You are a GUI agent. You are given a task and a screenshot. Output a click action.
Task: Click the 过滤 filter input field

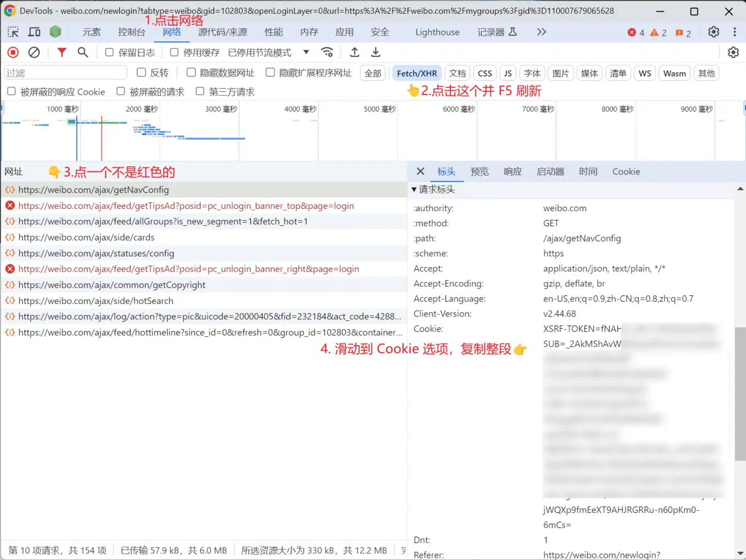click(x=66, y=73)
